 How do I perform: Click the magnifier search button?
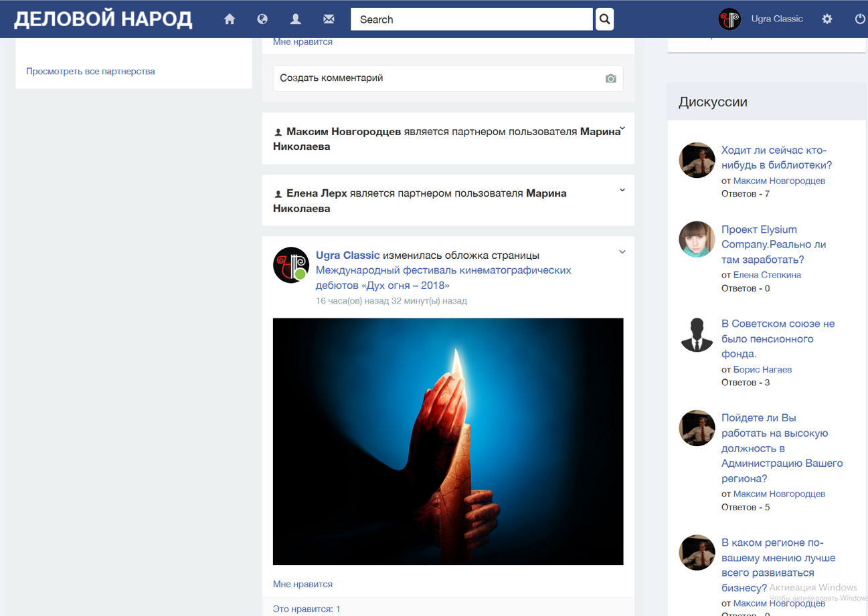click(604, 19)
